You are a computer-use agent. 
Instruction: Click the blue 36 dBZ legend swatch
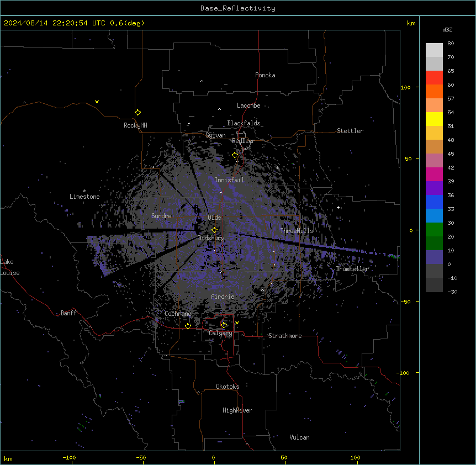[x=434, y=202]
